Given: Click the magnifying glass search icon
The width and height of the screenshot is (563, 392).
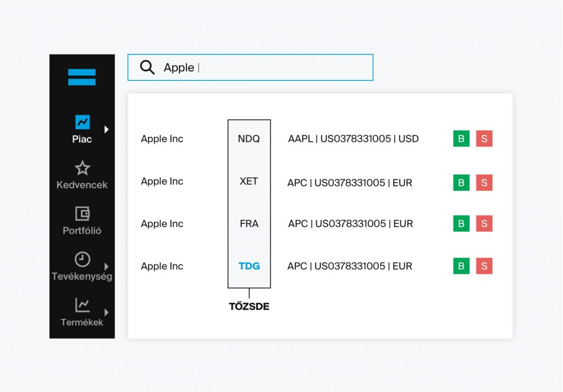Looking at the screenshot, I should tap(147, 67).
